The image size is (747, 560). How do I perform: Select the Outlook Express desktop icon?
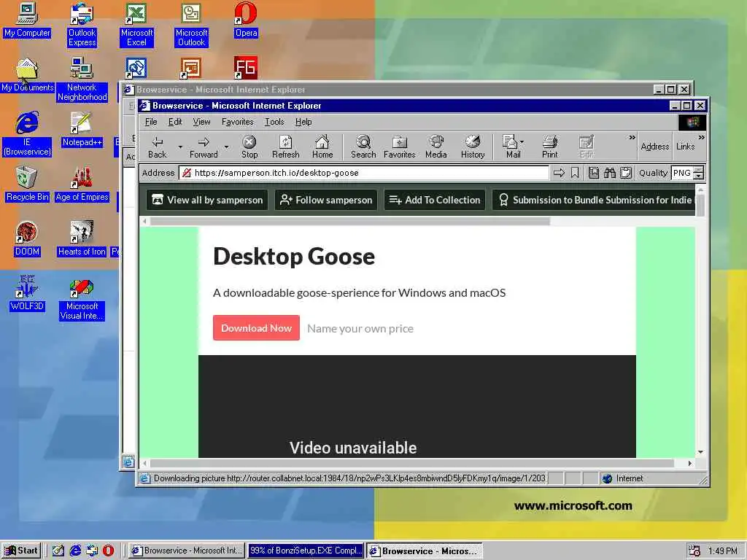click(x=82, y=25)
